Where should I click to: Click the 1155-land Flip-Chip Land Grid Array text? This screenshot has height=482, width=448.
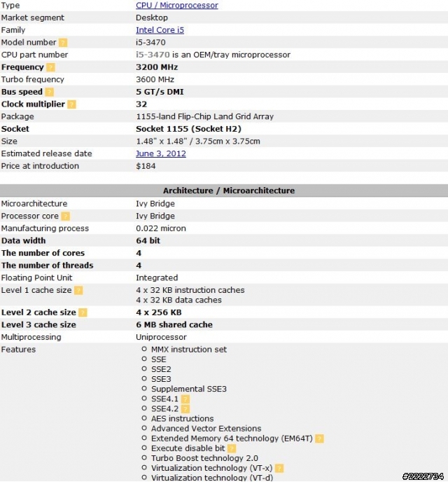(205, 116)
